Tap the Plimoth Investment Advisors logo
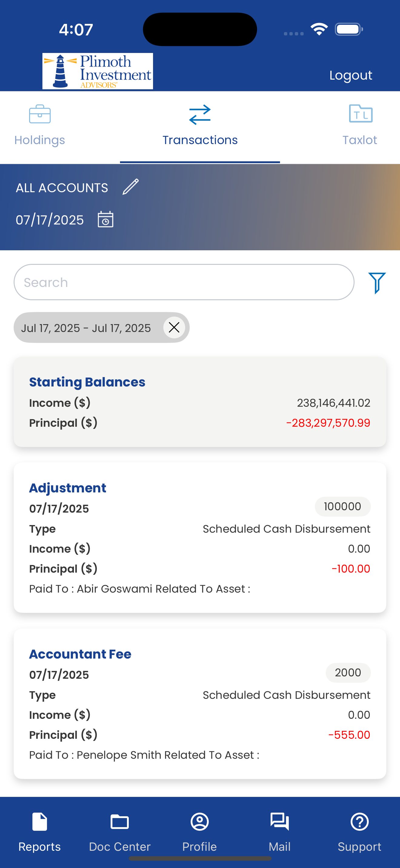400x868 pixels. pos(98,71)
